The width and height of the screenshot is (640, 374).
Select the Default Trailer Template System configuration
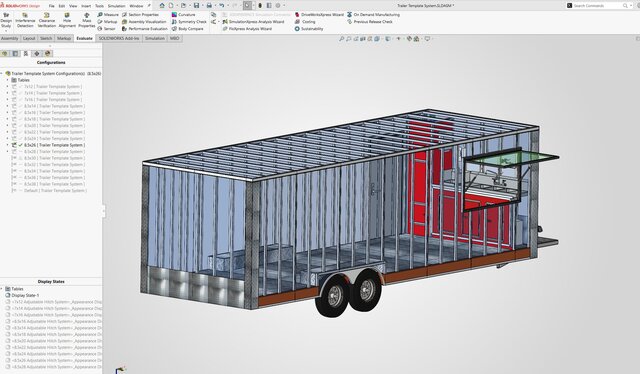[x=55, y=191]
